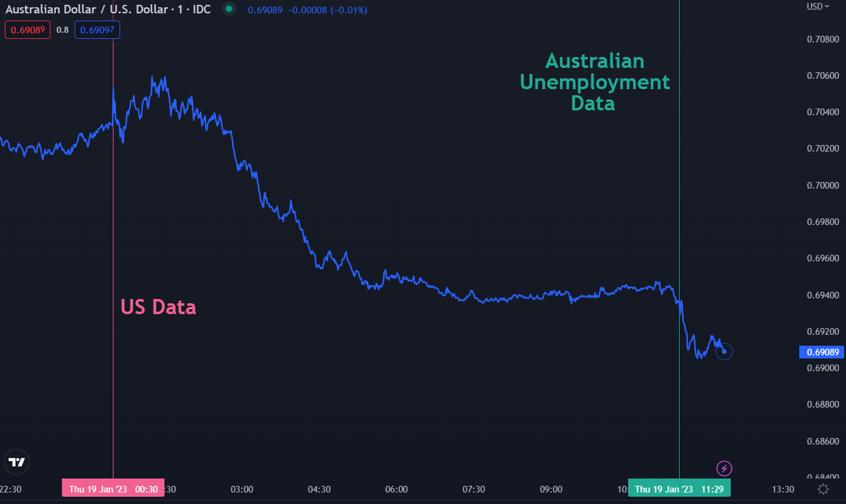Expand the USD currency dropdown
The height and width of the screenshot is (504, 846).
pos(817,7)
